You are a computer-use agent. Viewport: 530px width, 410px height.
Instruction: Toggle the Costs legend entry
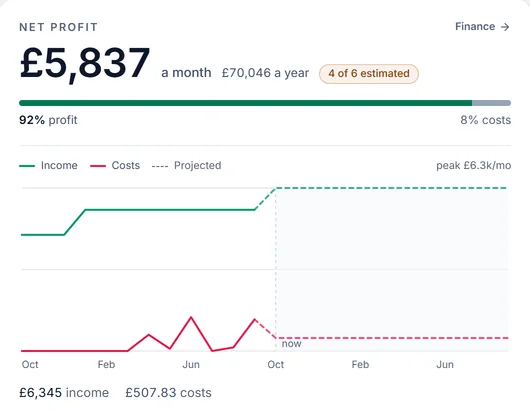pyautogui.click(x=115, y=165)
